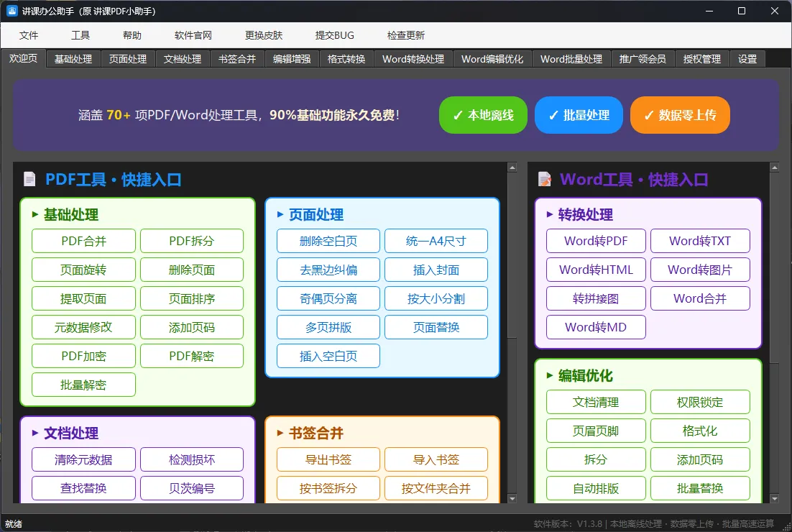This screenshot has width=792, height=532.
Task: Click the 基础处理 section triangle
Action: click(x=34, y=215)
